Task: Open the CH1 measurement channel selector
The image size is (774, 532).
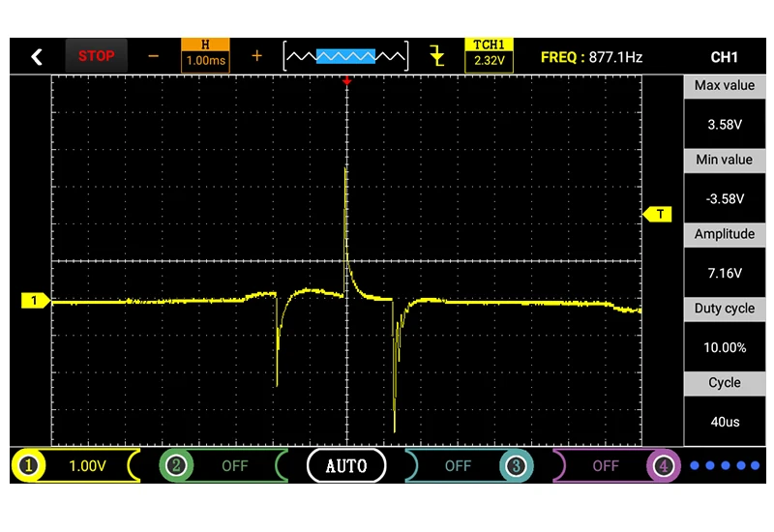Action: (724, 57)
